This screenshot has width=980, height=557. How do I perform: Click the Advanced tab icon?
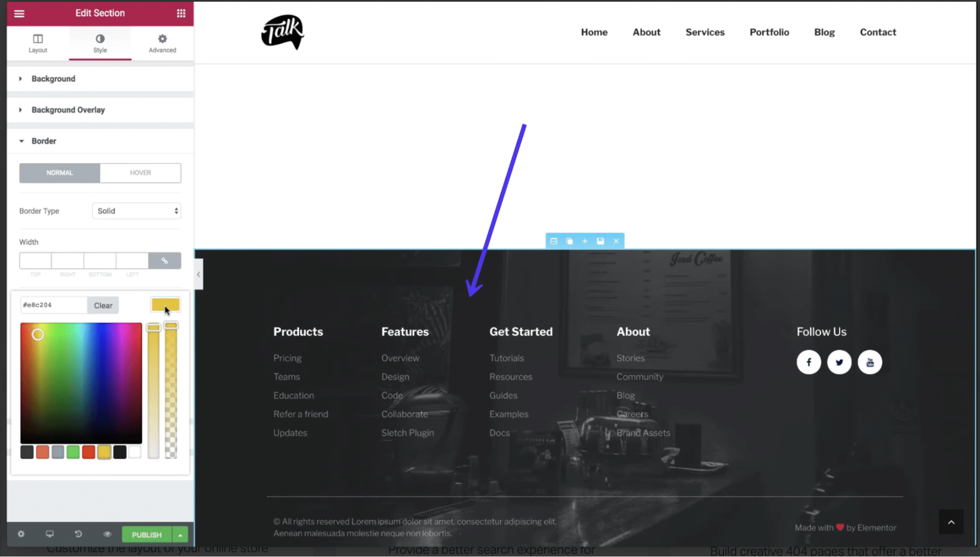pos(162,38)
